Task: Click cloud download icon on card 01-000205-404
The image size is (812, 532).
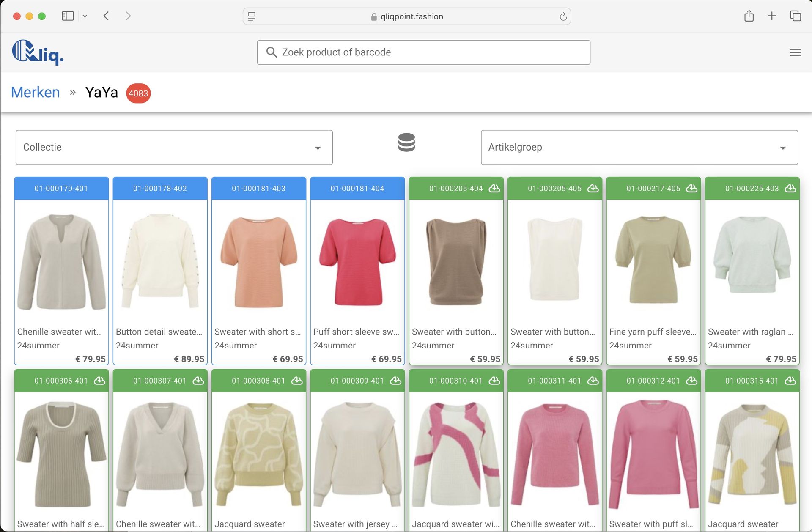Action: [x=494, y=188]
